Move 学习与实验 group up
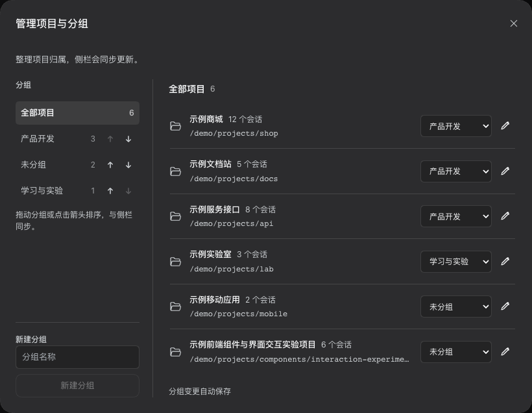Viewport: 532px width, 413px height. 110,191
